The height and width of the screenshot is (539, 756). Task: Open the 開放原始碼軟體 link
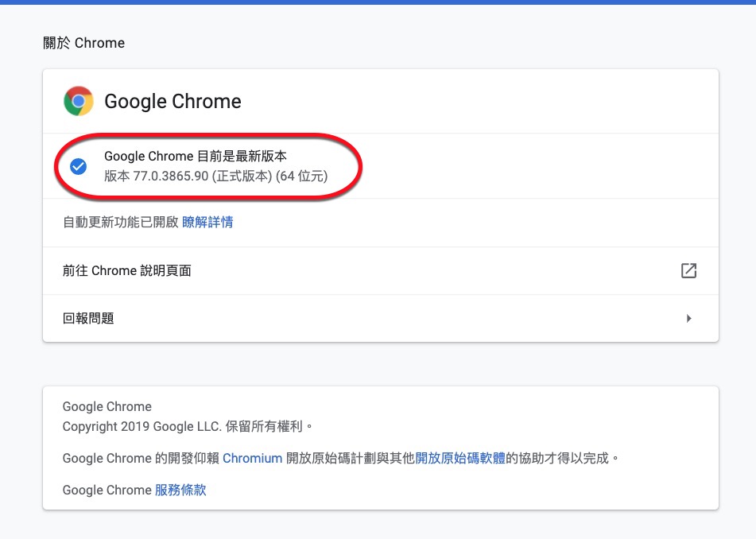click(x=460, y=458)
